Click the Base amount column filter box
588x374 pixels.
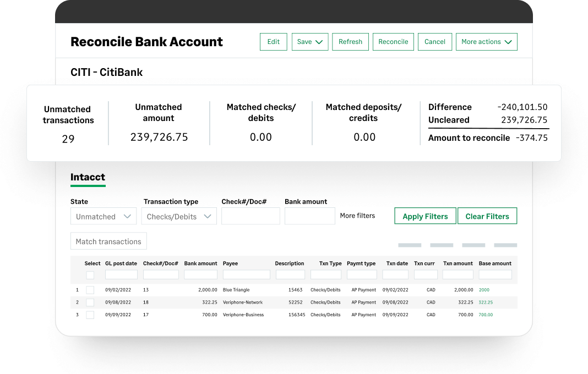coord(496,274)
